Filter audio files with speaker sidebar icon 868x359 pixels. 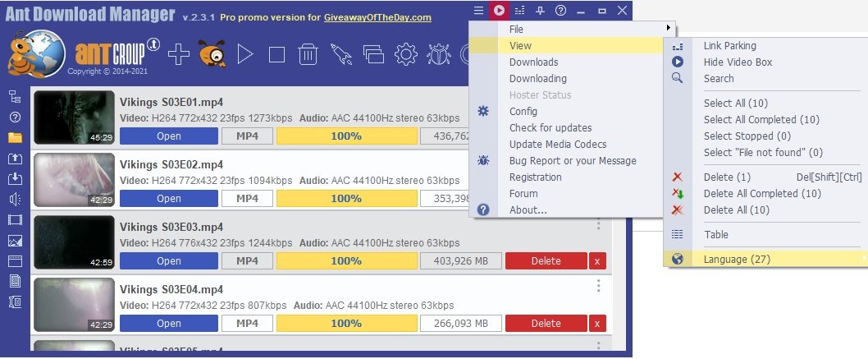pos(15,199)
